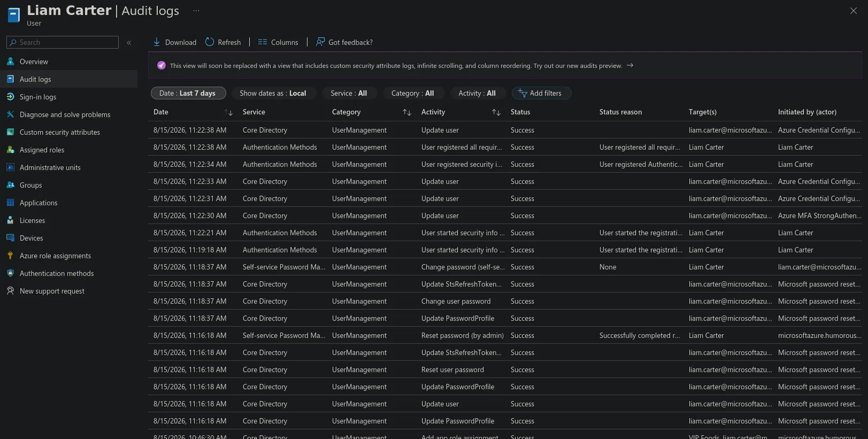Screen dimensions: 868x439
Task: Click the Refresh circular arrow icon
Action: pos(210,42)
